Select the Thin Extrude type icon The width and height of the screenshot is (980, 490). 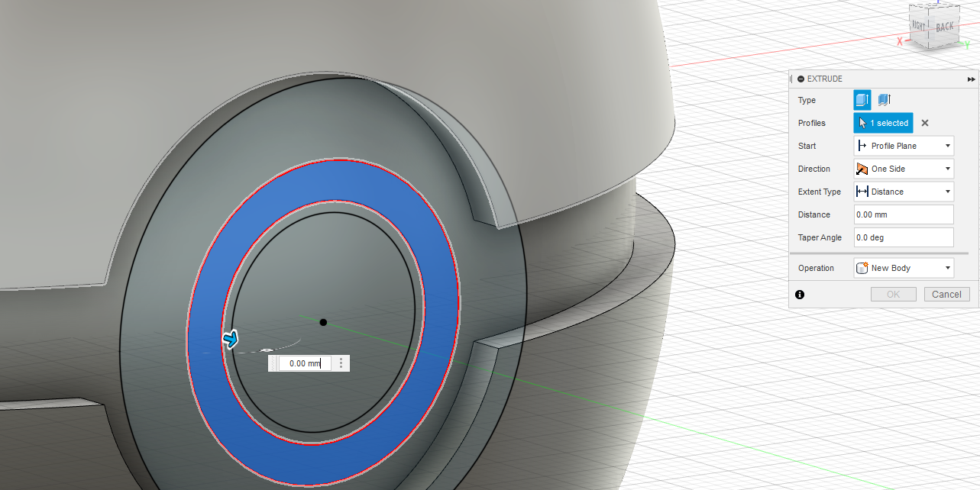(x=885, y=100)
